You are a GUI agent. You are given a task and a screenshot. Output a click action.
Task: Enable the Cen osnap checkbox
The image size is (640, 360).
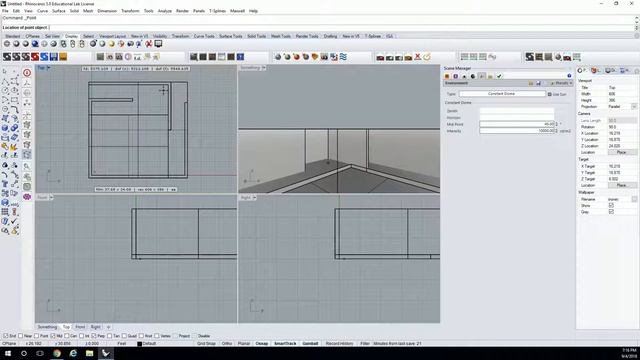[67, 336]
